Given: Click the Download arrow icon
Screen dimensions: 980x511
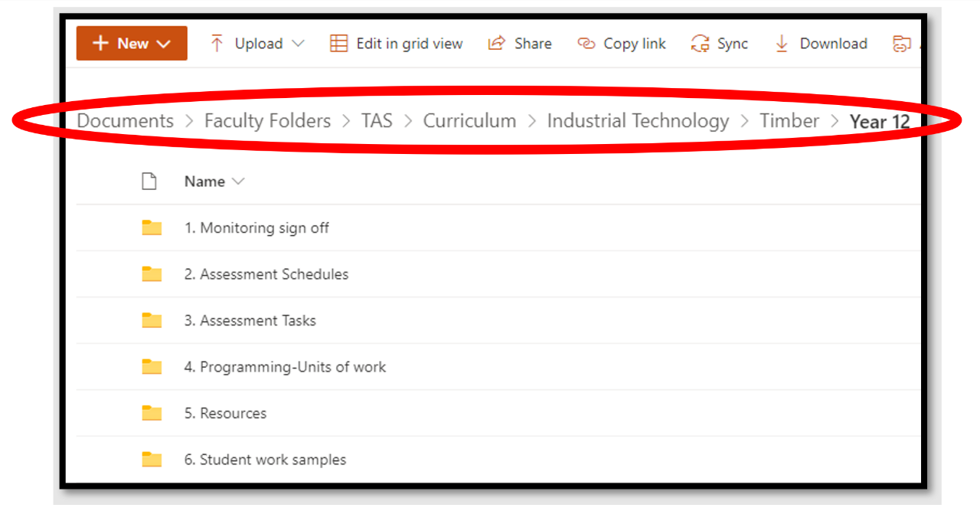Looking at the screenshot, I should tap(782, 44).
